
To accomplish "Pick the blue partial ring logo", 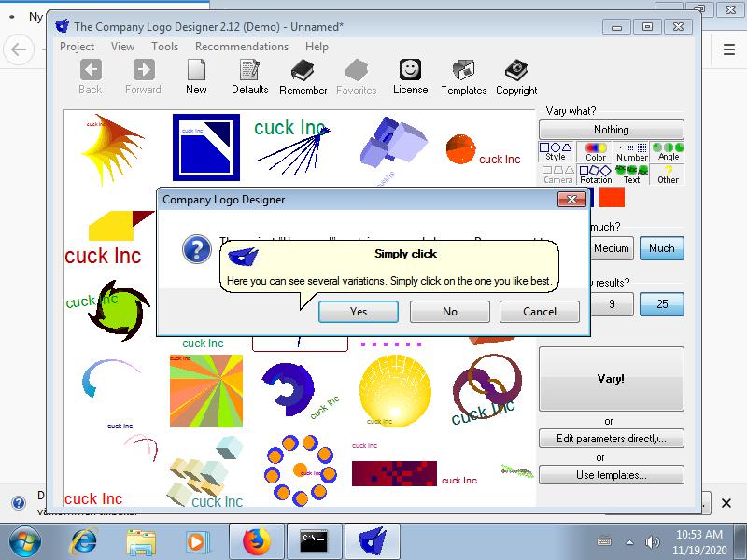I will coord(289,389).
